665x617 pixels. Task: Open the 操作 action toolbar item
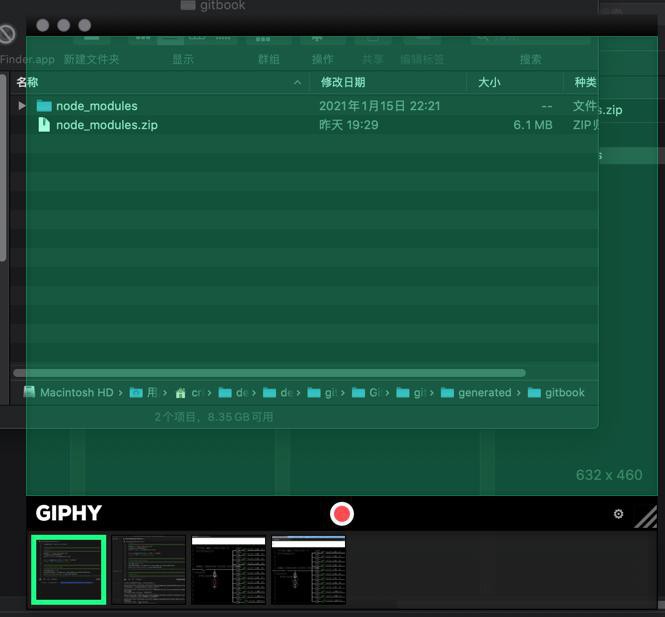tap(322, 59)
